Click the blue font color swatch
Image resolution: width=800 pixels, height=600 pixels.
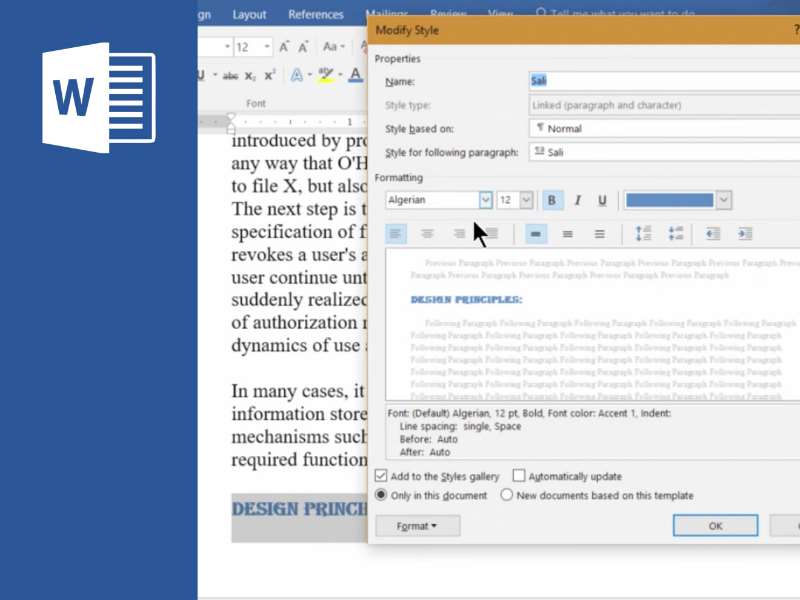point(669,200)
